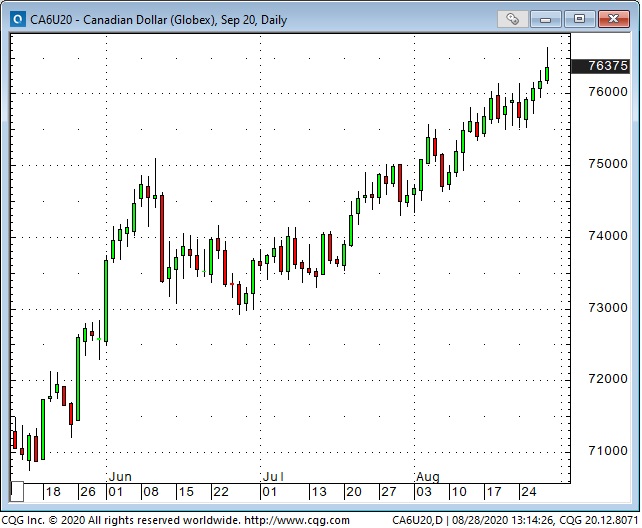This screenshot has width=642, height=528.
Task: Click the Aug month label
Action: coord(428,477)
